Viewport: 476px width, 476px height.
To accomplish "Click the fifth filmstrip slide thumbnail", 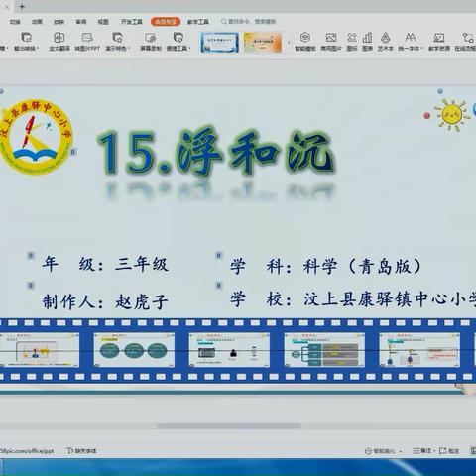I will coord(419,350).
